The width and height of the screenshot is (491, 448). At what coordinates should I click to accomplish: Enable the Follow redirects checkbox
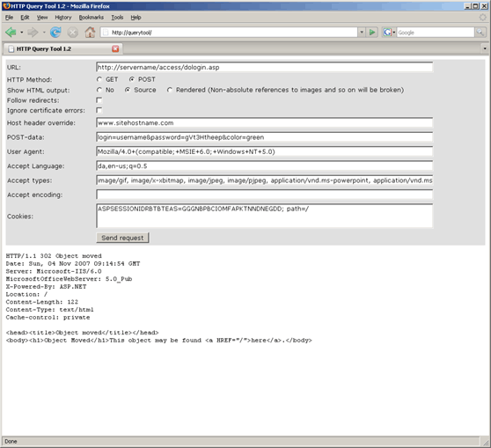[x=99, y=100]
